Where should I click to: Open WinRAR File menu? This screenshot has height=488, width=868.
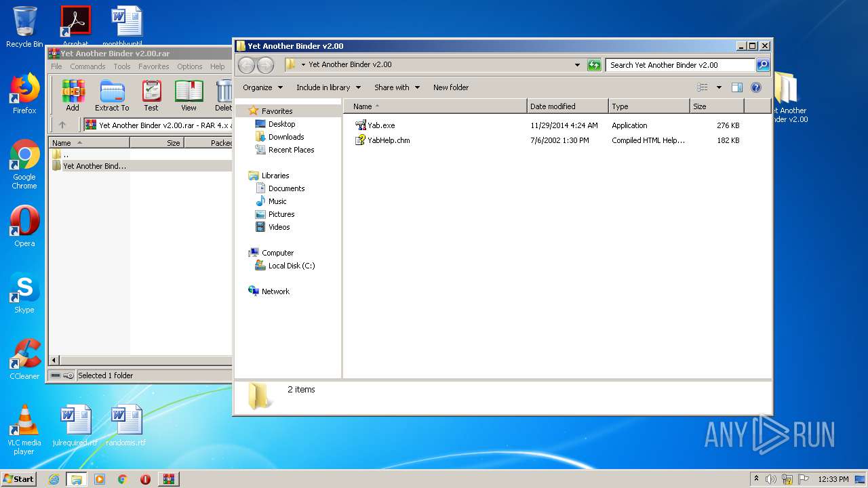click(56, 66)
